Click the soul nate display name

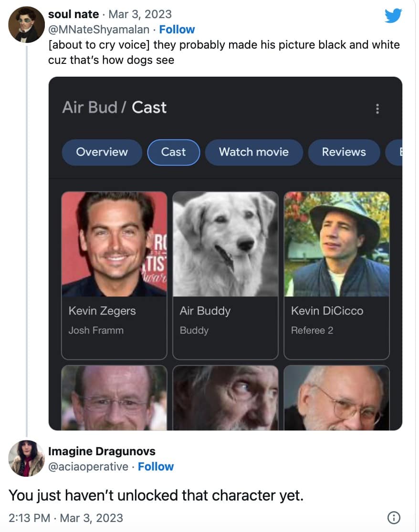coord(73,14)
